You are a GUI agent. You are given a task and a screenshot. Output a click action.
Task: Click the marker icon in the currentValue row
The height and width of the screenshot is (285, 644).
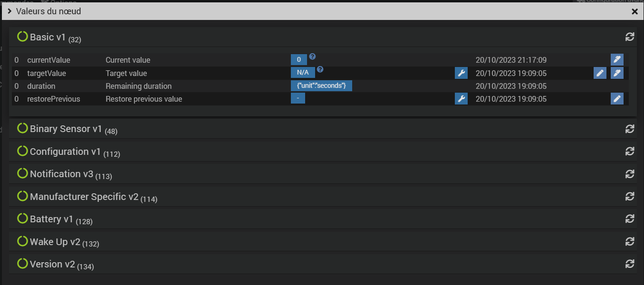[x=617, y=60]
